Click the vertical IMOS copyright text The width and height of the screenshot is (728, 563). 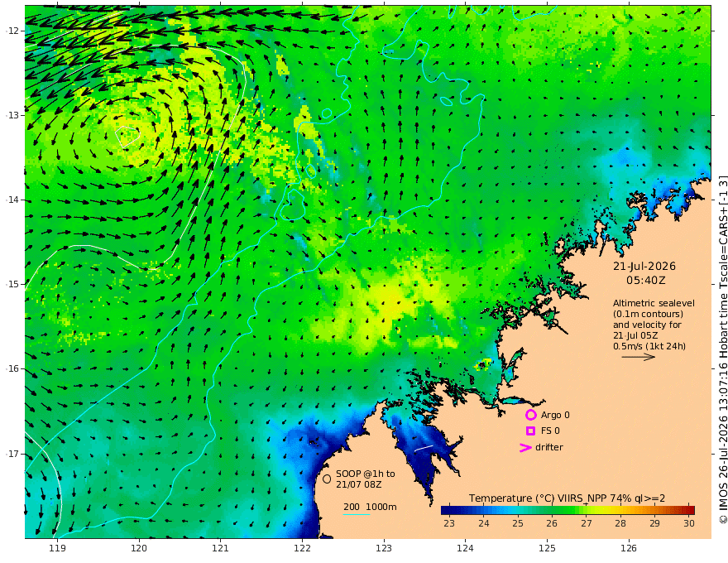click(x=722, y=349)
